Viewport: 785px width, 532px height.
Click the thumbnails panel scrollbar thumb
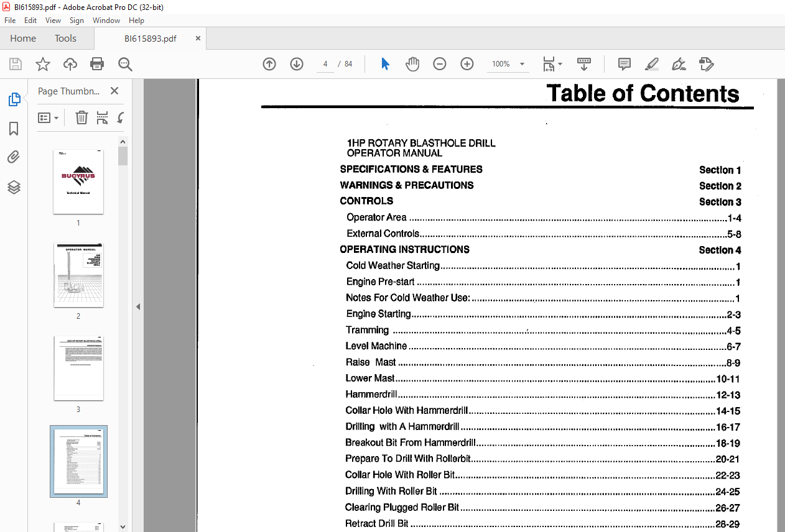point(123,156)
